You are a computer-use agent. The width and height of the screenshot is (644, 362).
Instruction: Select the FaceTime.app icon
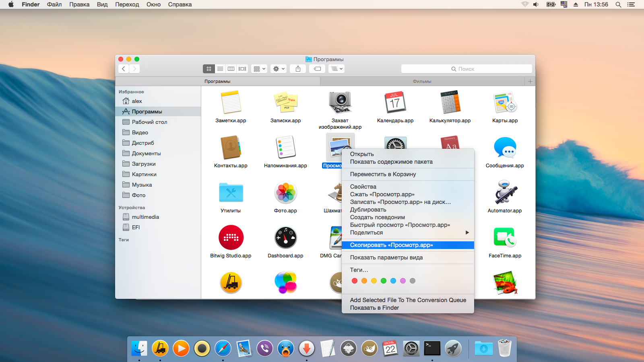pyautogui.click(x=505, y=237)
